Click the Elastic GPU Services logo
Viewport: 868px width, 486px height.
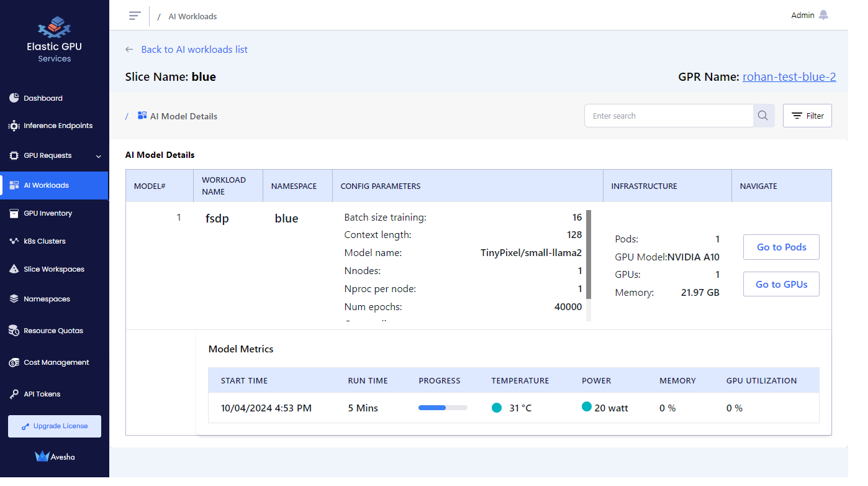(x=55, y=40)
